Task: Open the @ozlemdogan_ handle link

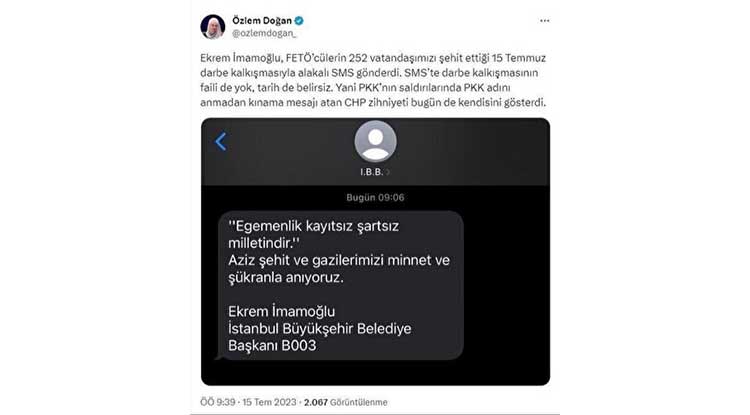Action: click(264, 33)
